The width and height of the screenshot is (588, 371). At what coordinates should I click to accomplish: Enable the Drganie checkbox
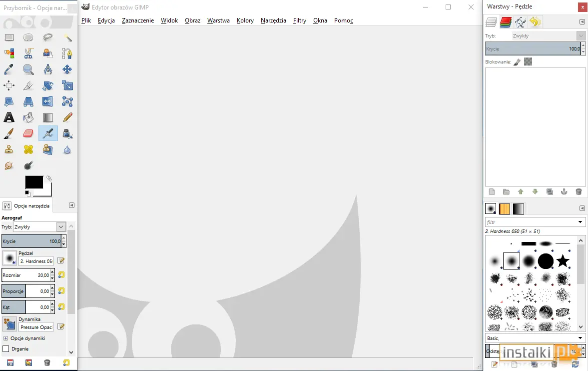click(x=6, y=349)
